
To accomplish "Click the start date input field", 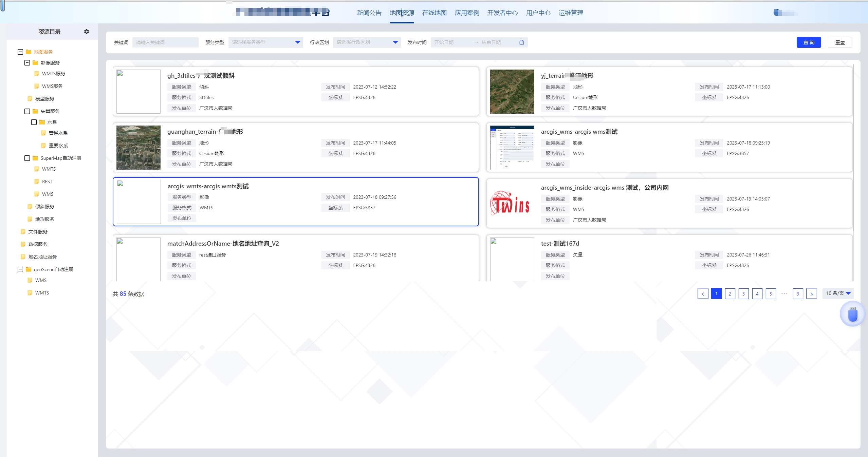I will pos(454,42).
